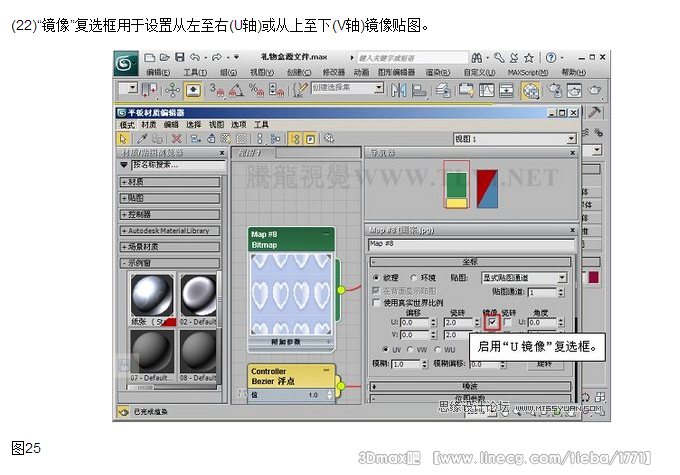Select the 纹理 radio button
Viewport: 680px width, 475px height.
click(376, 278)
